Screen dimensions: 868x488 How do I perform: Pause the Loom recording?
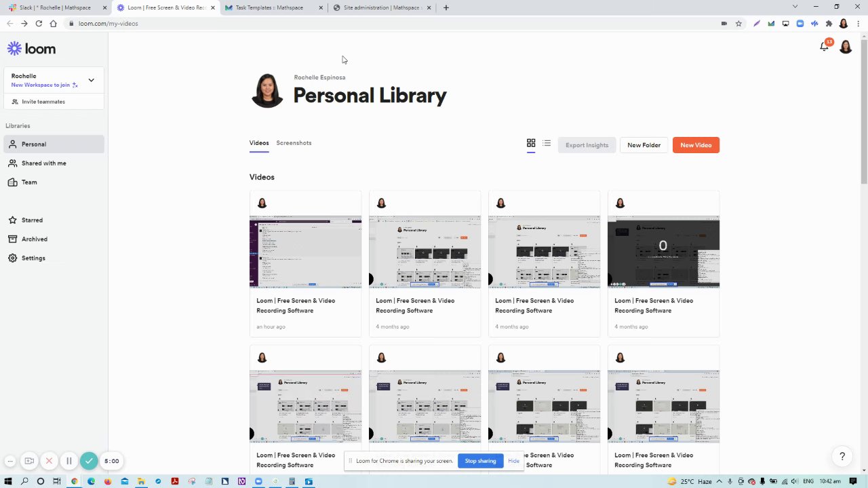[x=68, y=461]
